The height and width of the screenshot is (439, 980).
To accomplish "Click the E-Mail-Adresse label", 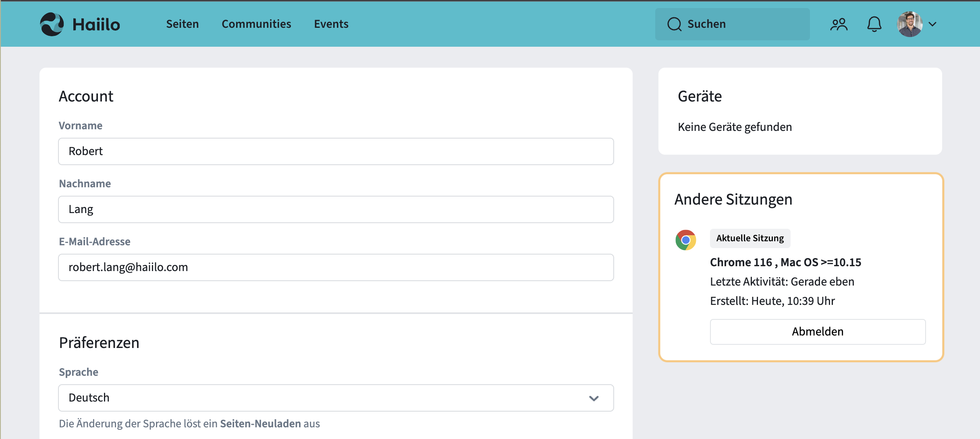I will (x=95, y=242).
